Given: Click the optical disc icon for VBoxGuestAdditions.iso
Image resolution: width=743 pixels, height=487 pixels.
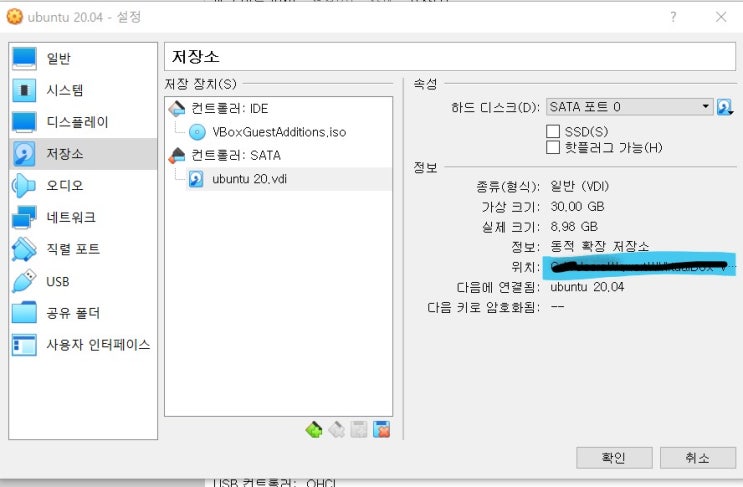Looking at the screenshot, I should [x=197, y=132].
